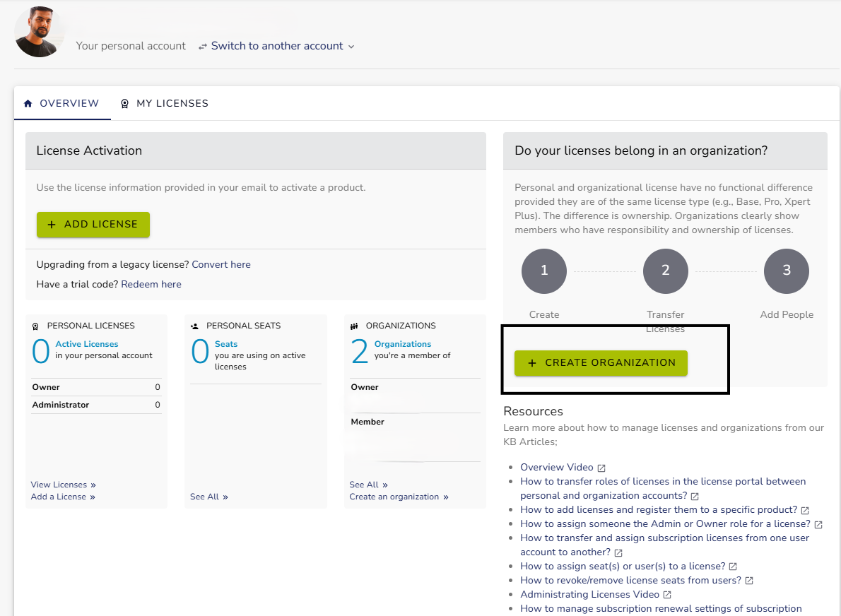Click the organizations count number 2
Viewport: 841px width, 616px height.
(359, 352)
